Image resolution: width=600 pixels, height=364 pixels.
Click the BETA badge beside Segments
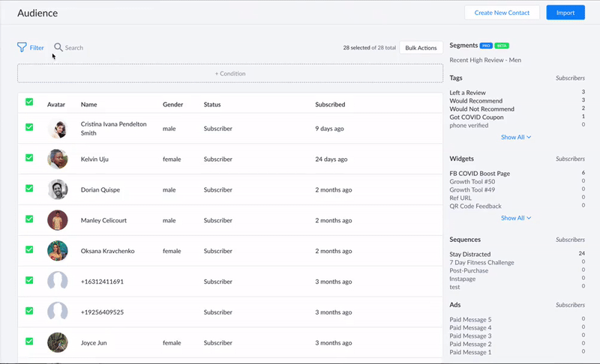pos(502,46)
